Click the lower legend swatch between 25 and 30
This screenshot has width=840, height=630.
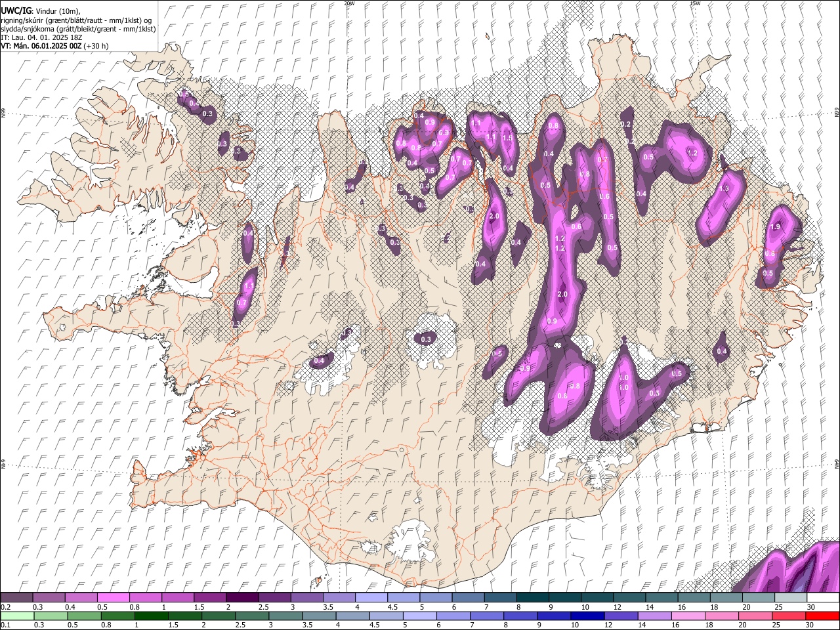click(788, 616)
